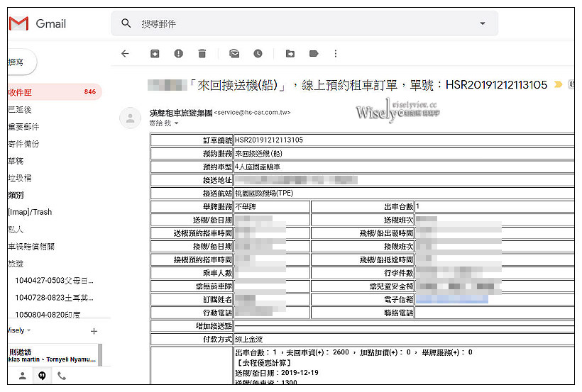The height and width of the screenshot is (392, 582).
Task: Click the blurred email address link
Action: (x=451, y=299)
